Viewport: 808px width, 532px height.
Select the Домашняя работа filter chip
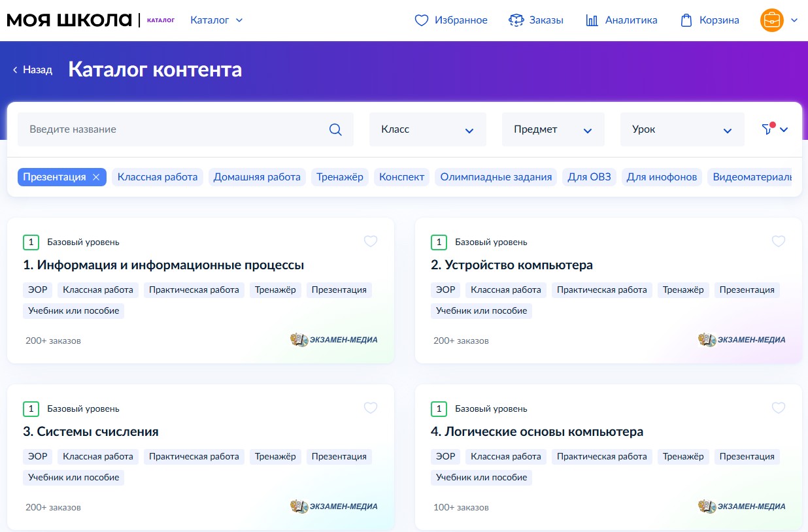pos(257,177)
